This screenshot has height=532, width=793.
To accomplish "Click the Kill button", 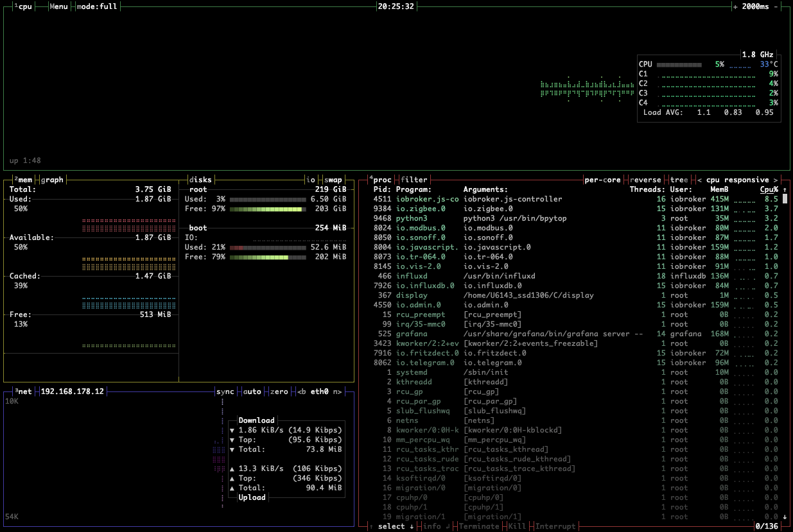I will 518,526.
